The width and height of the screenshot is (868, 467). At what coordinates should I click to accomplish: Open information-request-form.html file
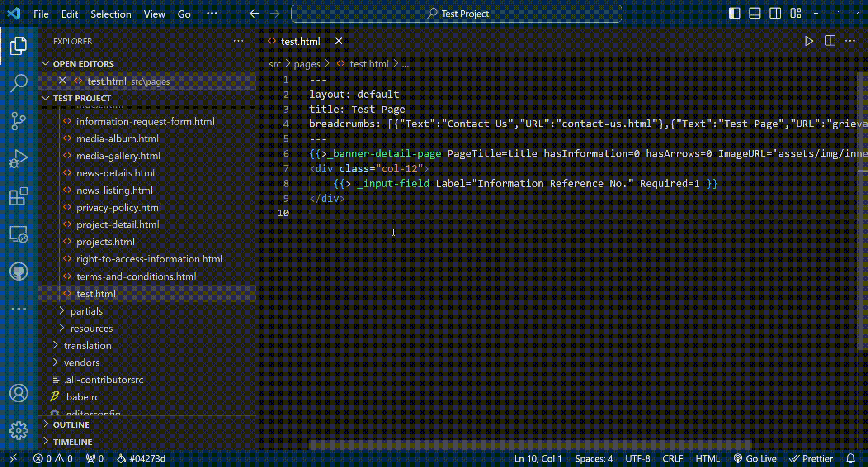click(147, 121)
